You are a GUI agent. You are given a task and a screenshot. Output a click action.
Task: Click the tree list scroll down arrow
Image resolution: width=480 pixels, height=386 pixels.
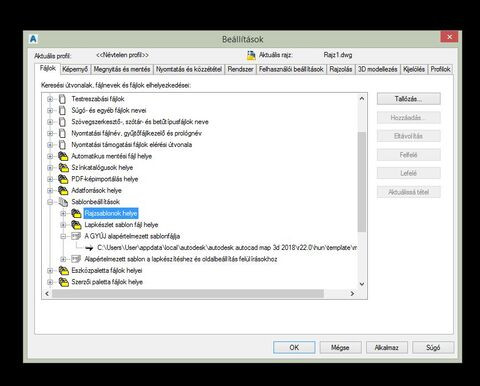tap(362, 284)
